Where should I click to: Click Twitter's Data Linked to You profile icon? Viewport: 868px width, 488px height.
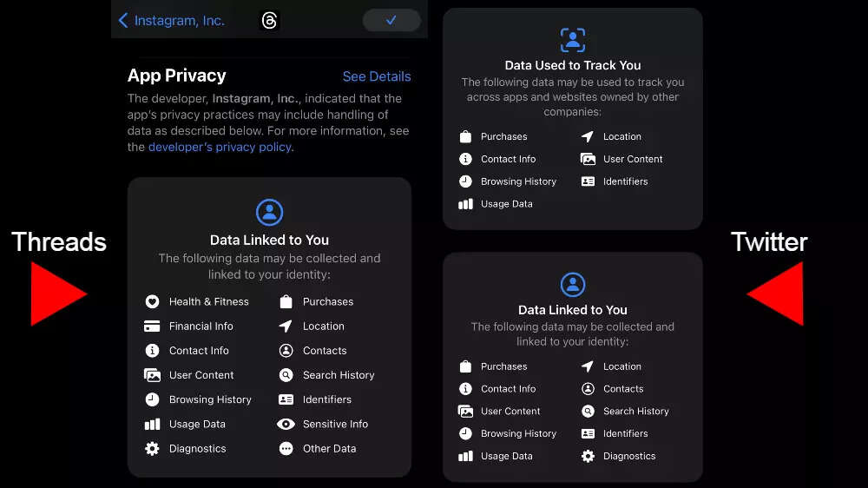click(x=572, y=284)
